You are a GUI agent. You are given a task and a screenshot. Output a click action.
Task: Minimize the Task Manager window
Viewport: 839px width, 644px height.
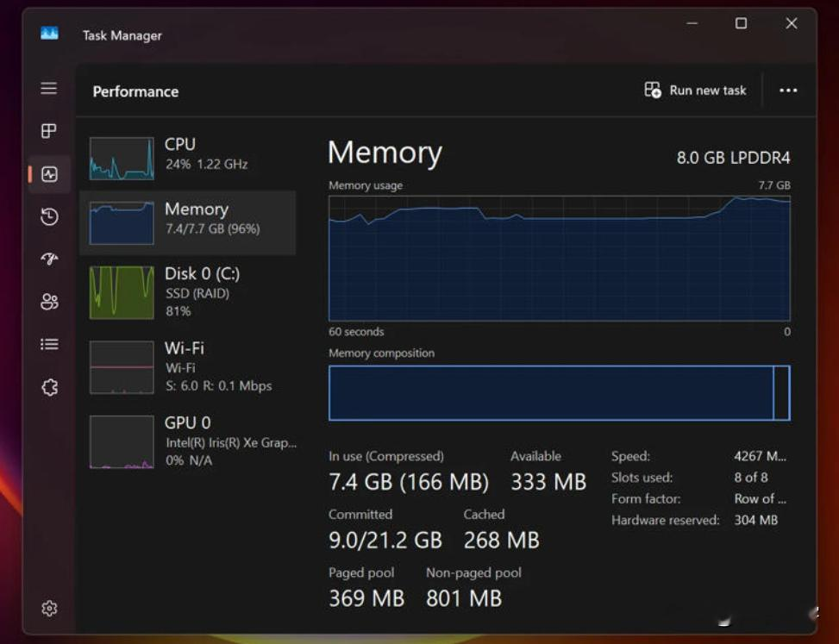pyautogui.click(x=692, y=23)
